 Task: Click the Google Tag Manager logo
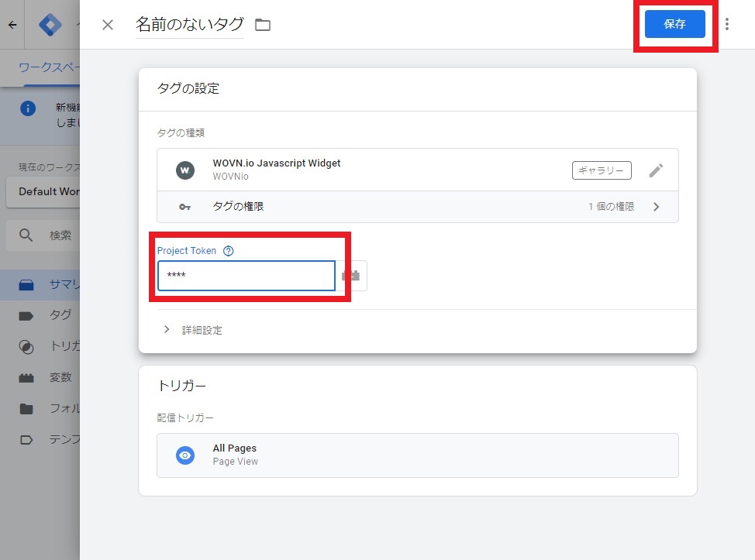click(50, 25)
